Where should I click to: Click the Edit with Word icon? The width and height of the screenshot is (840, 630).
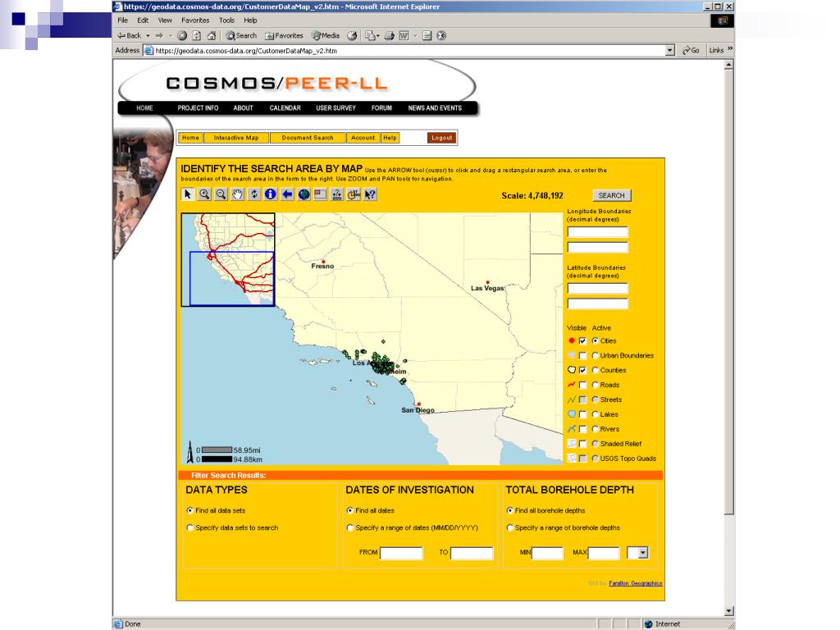tap(404, 35)
